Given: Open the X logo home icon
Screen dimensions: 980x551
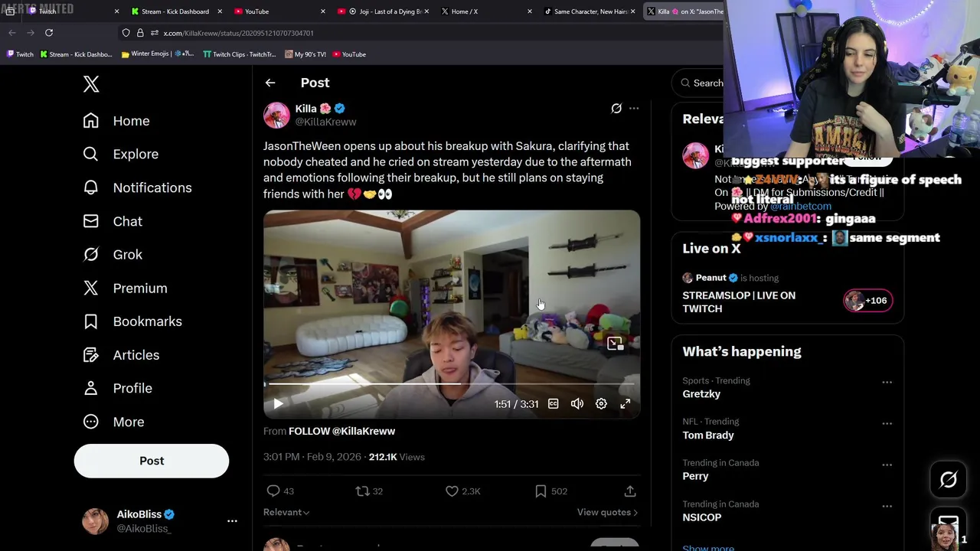Looking at the screenshot, I should coord(91,84).
